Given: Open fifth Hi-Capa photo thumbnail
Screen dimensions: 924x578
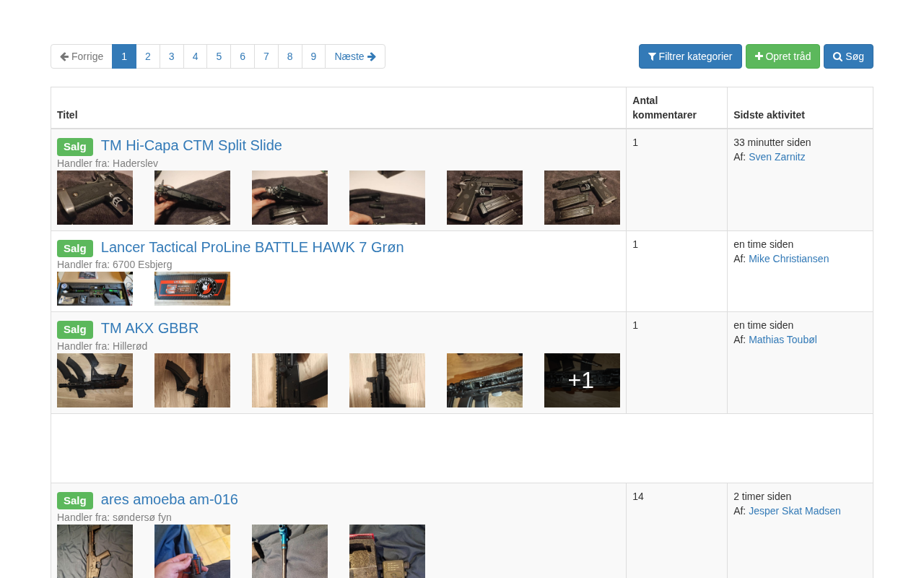Looking at the screenshot, I should point(484,197).
